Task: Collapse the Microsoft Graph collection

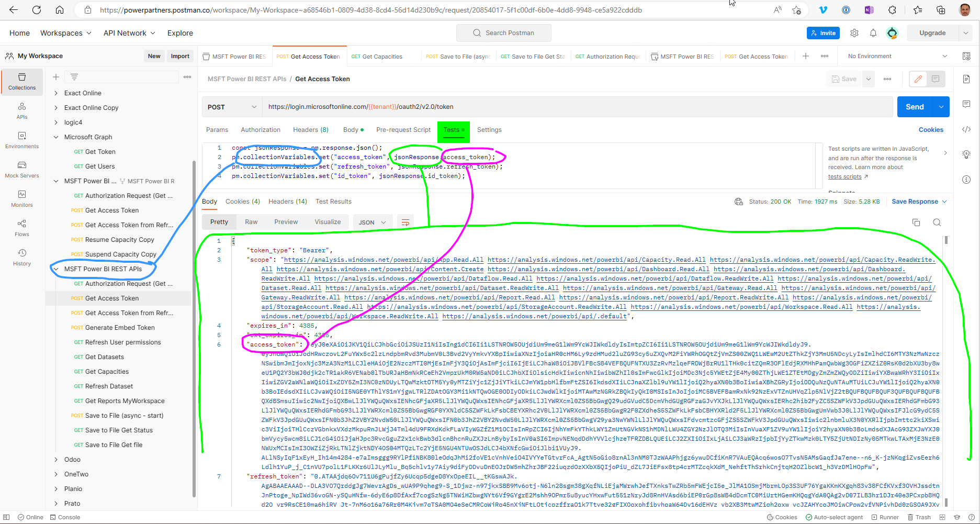Action: click(x=56, y=137)
